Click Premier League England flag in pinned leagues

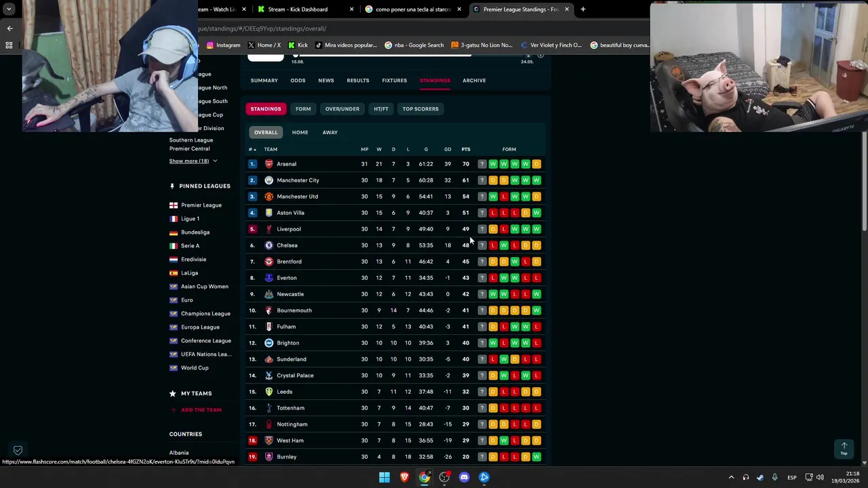tap(174, 205)
